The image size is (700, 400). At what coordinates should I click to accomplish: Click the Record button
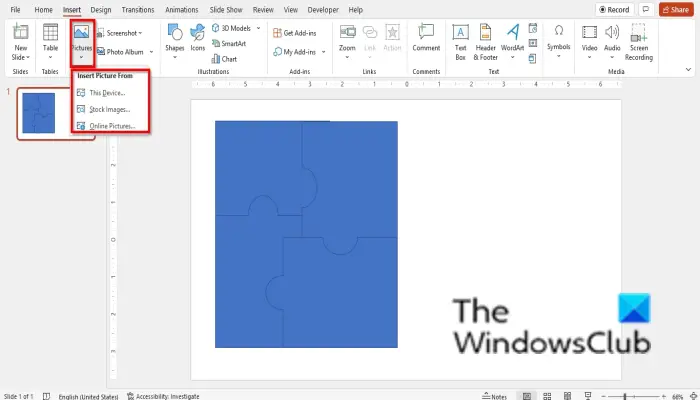tap(614, 9)
